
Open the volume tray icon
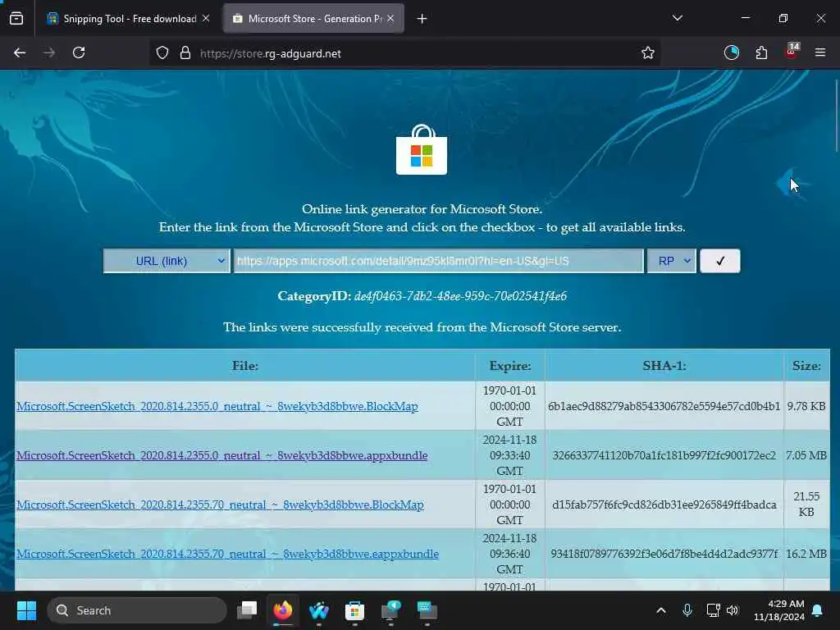[x=733, y=610]
